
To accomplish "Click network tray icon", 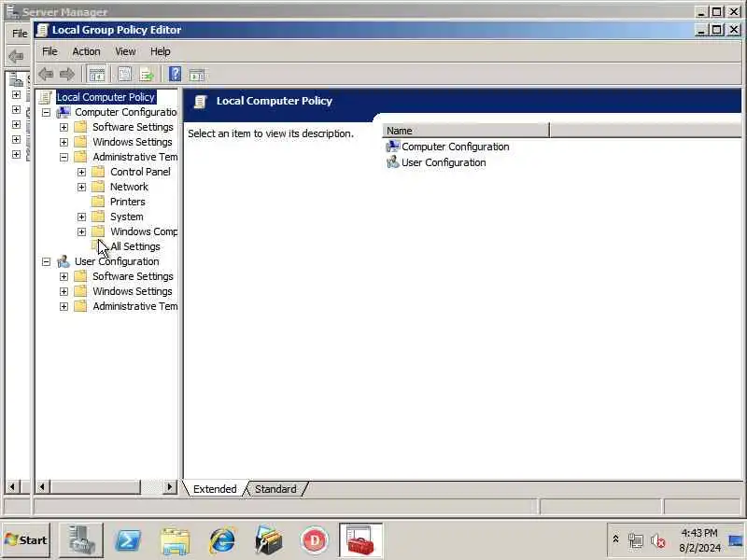I will click(x=636, y=541).
